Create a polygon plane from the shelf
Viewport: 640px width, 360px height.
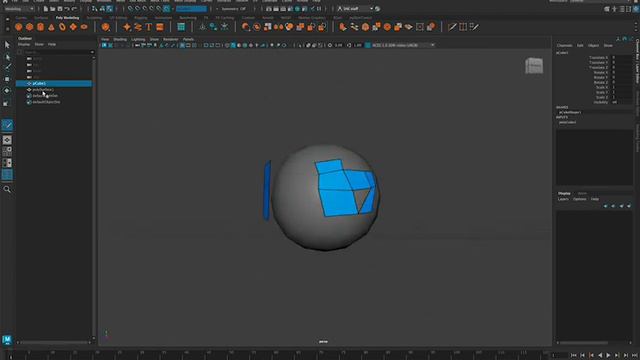click(73, 27)
